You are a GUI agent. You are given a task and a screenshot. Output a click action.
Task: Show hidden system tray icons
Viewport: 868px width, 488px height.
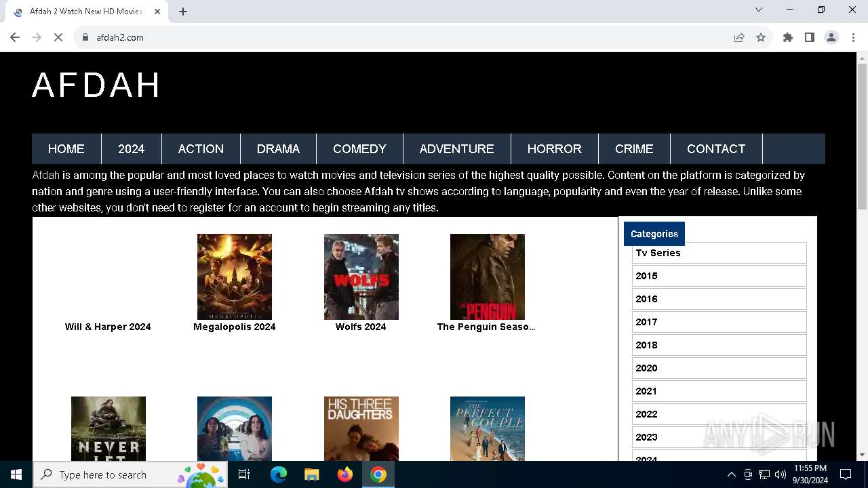(731, 474)
